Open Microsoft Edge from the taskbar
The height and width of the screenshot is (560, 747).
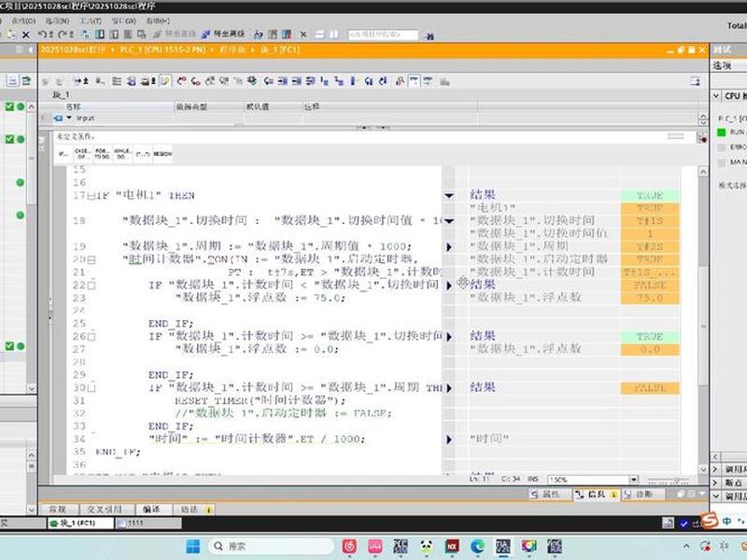(x=477, y=546)
